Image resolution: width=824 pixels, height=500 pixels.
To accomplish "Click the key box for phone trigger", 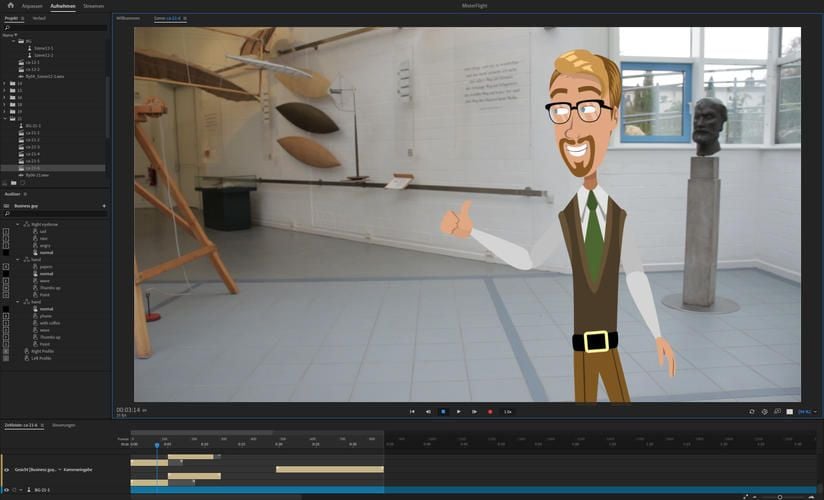I will pyautogui.click(x=6, y=316).
